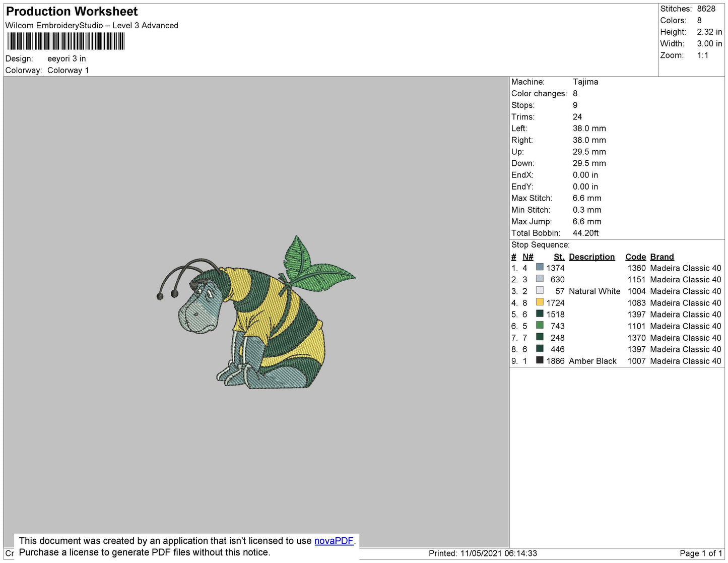Click the "Natural White" description

click(x=594, y=291)
